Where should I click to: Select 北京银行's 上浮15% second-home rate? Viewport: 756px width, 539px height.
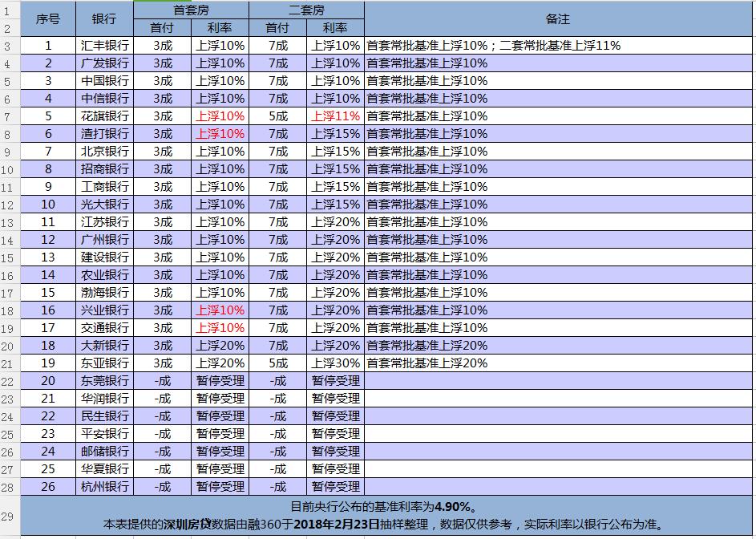point(336,152)
